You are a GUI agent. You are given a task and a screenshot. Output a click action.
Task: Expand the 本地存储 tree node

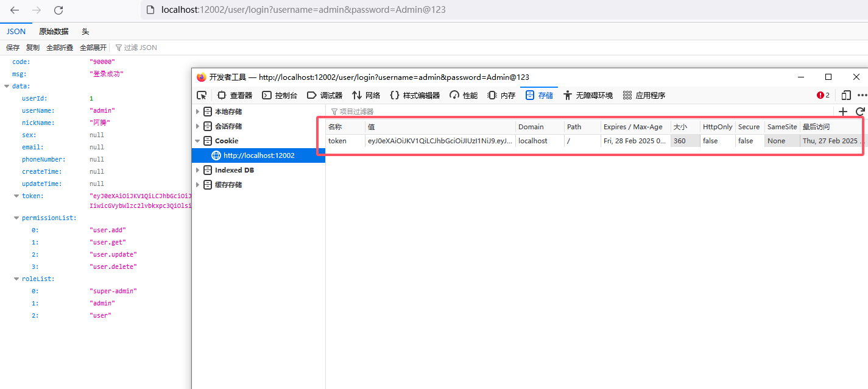coord(197,112)
